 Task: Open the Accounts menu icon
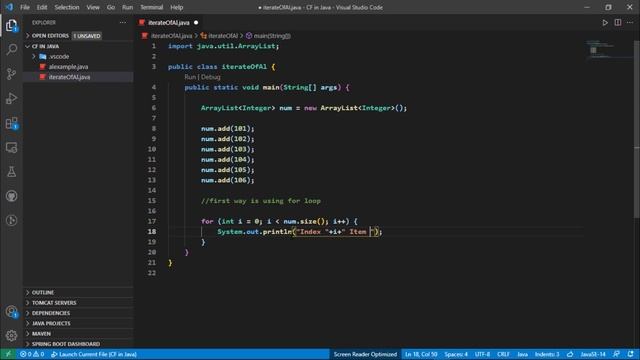11,312
